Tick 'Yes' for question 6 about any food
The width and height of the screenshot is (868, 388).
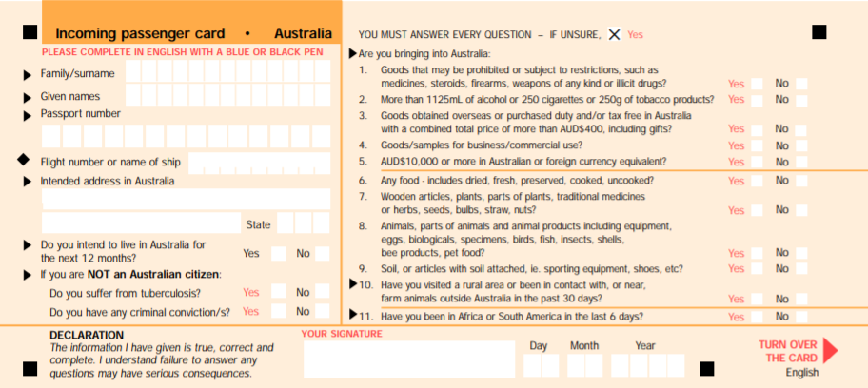click(x=757, y=181)
